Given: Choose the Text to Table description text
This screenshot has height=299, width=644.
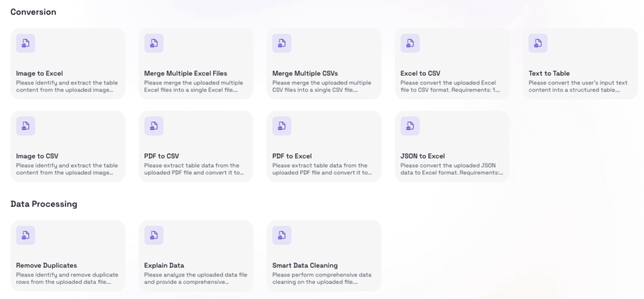Looking at the screenshot, I should click(x=574, y=86).
